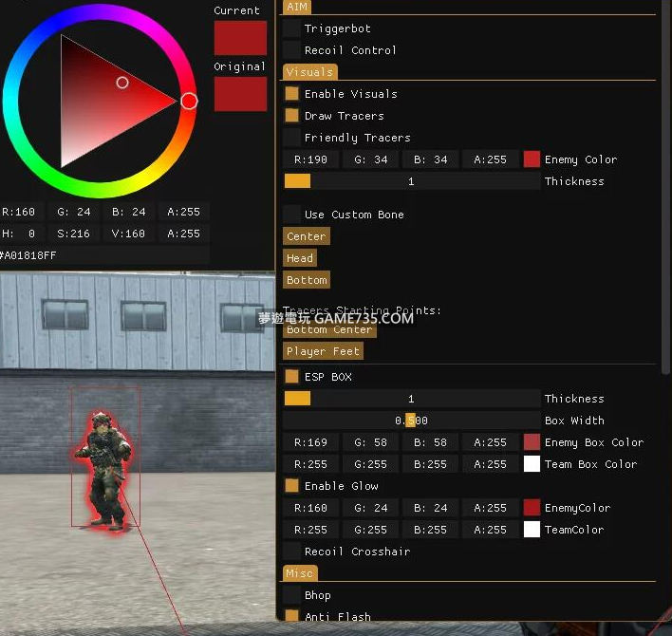Click the Box Width slider
This screenshot has width=672, height=636.
point(412,421)
